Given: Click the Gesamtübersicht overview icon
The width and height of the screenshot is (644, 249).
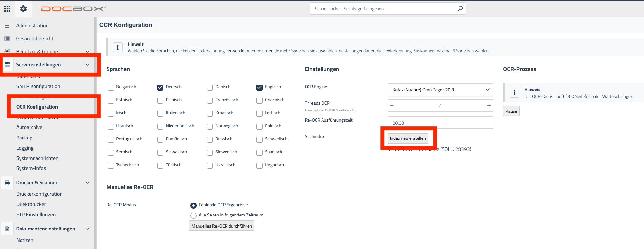Looking at the screenshot, I should pyautogui.click(x=7, y=39).
